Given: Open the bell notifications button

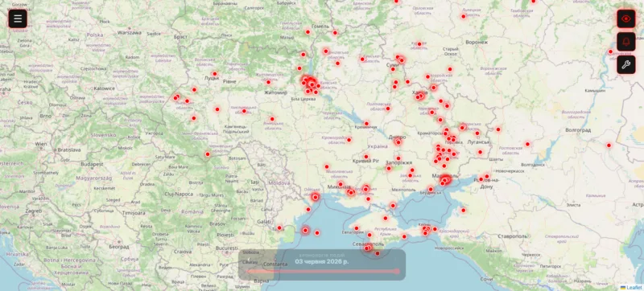Looking at the screenshot, I should tap(626, 41).
